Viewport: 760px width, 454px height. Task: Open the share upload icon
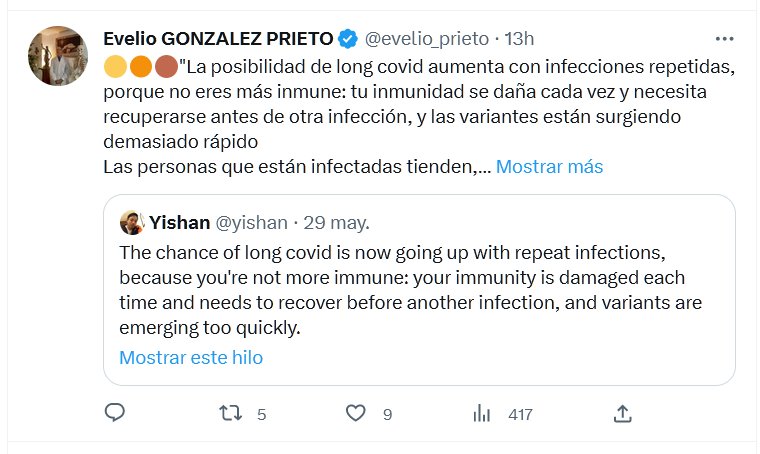[621, 413]
